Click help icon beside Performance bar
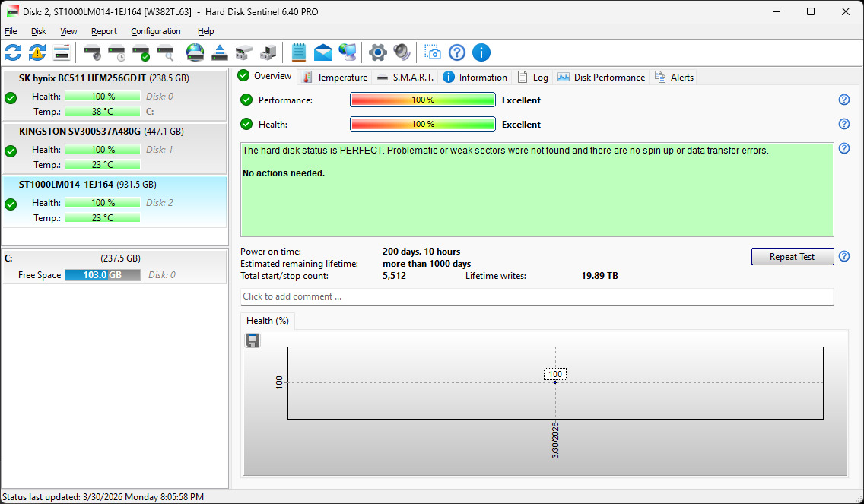This screenshot has height=504, width=864. point(843,100)
